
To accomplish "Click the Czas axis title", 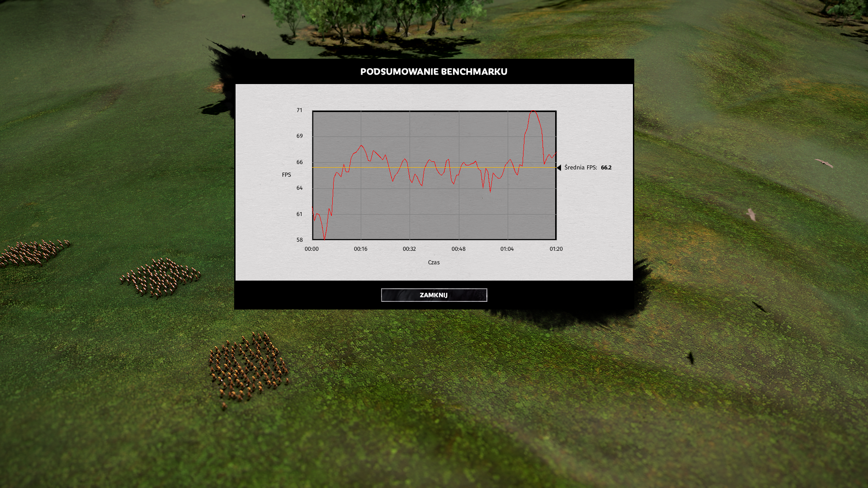I will [434, 263].
